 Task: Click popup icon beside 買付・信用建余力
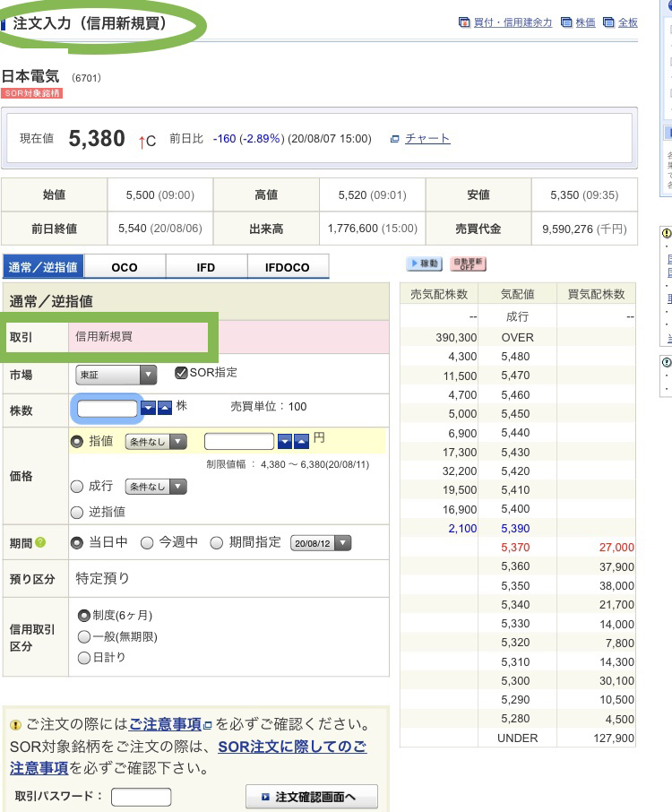click(464, 22)
